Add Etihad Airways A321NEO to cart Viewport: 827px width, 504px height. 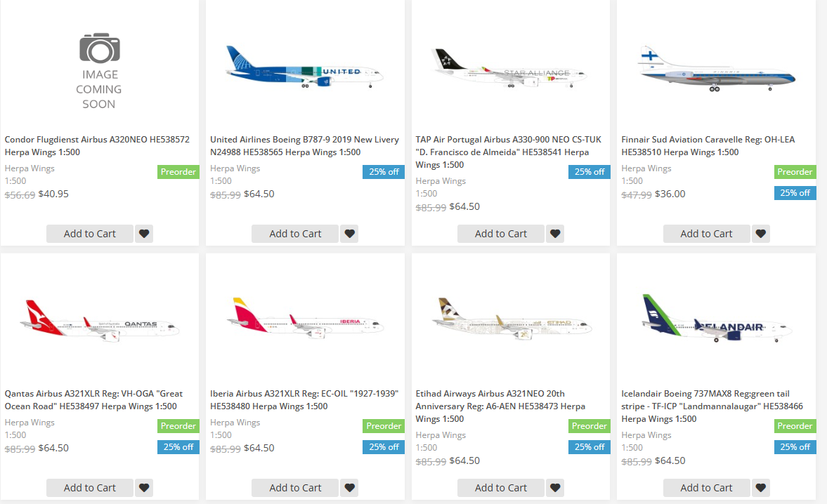coord(500,488)
